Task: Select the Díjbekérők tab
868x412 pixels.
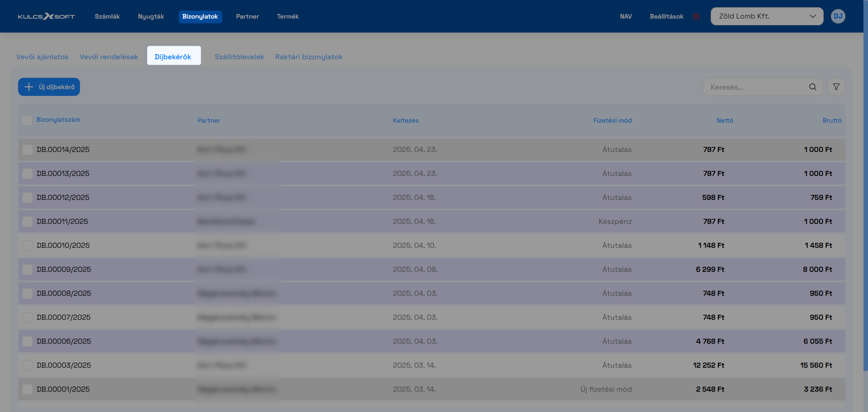Action: [174, 56]
